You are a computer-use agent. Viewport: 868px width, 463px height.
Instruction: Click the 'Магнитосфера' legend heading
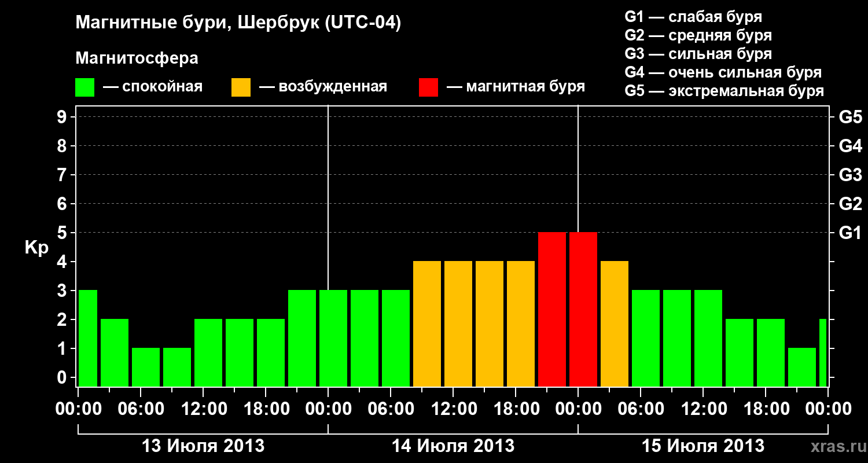pyautogui.click(x=137, y=58)
